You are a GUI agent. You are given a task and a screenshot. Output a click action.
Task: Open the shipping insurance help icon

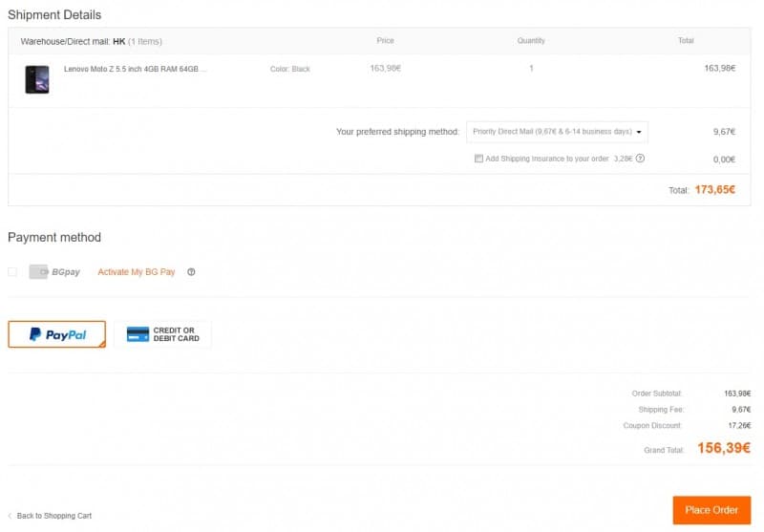tap(640, 159)
